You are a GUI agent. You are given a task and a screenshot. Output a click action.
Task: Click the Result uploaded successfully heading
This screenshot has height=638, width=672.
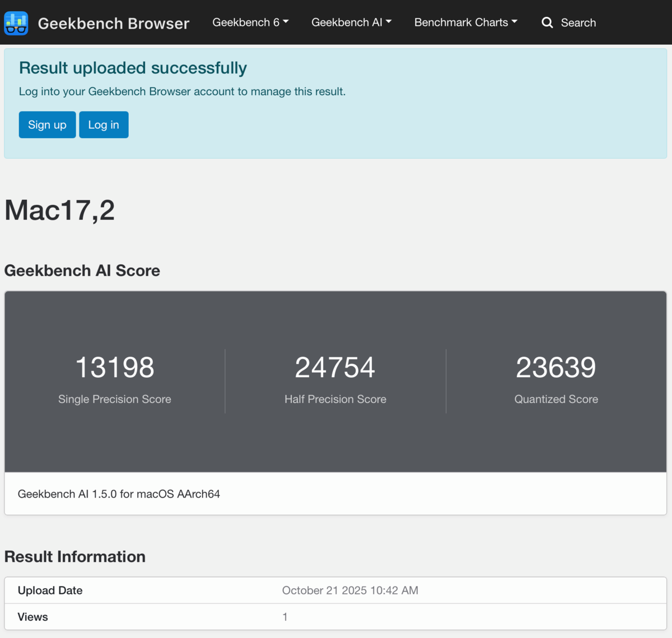(x=133, y=68)
